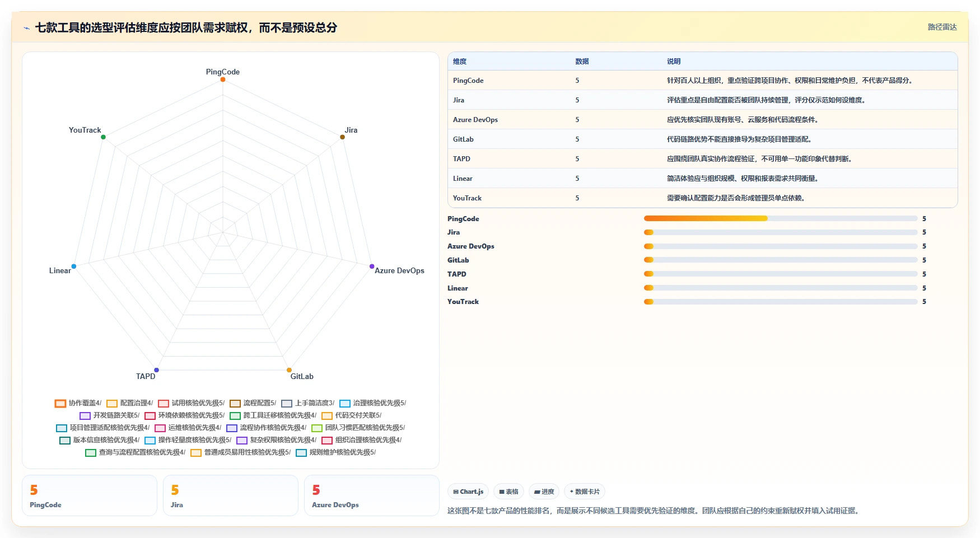Open the Jira data card

(x=231, y=495)
